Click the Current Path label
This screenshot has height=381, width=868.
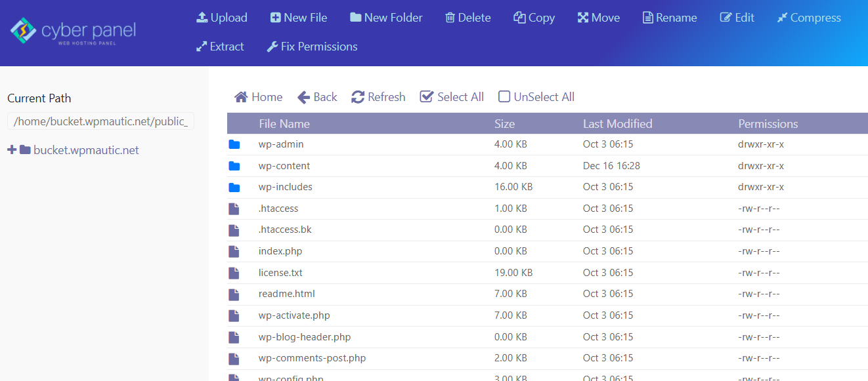(x=39, y=98)
